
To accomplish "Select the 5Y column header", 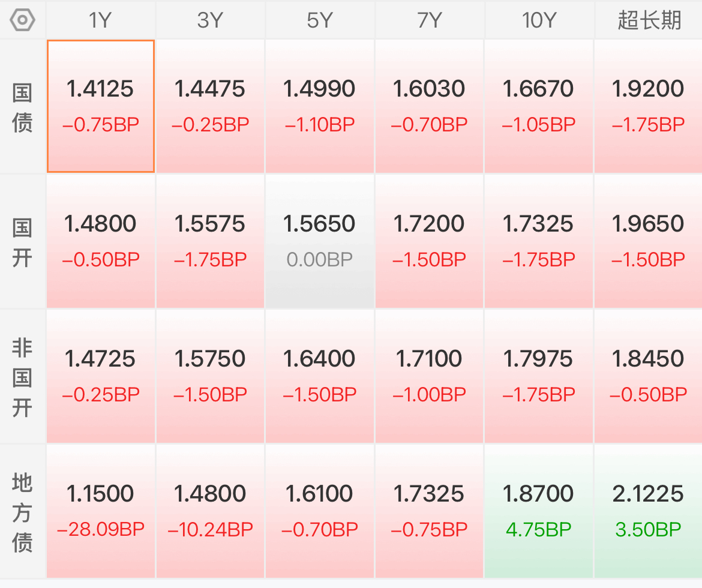I will (320, 20).
